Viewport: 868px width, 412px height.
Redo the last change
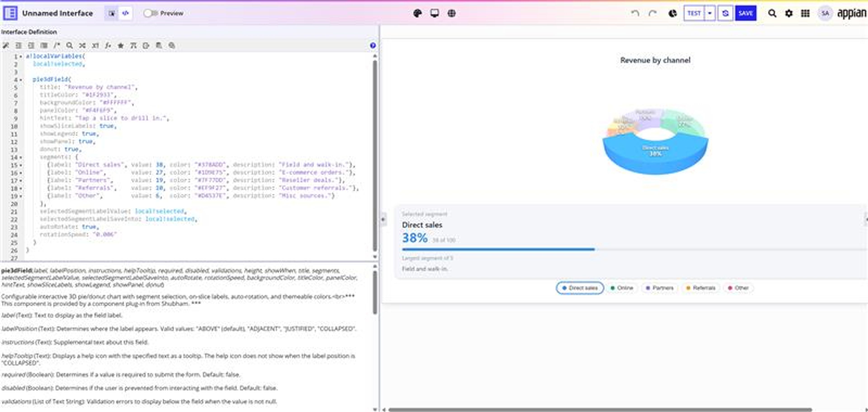pyautogui.click(x=653, y=13)
